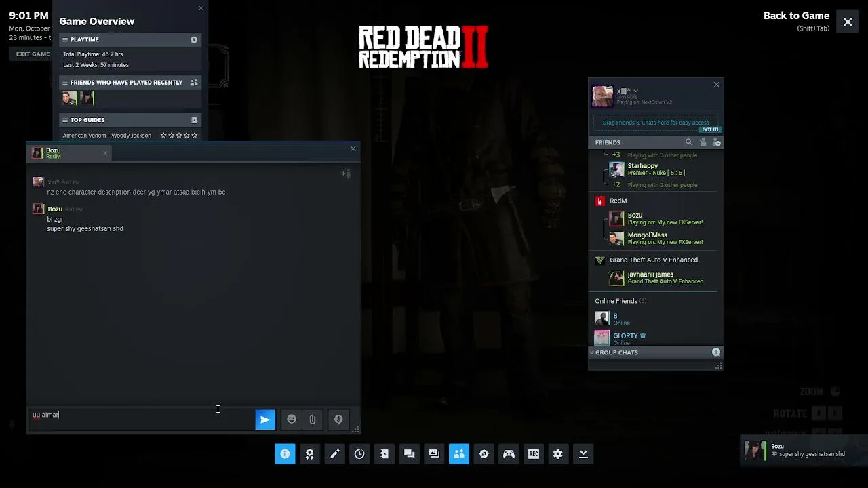Click the 'Total Playtime: 48.7 hrs' text
This screenshot has width=868, height=488.
pos(93,54)
